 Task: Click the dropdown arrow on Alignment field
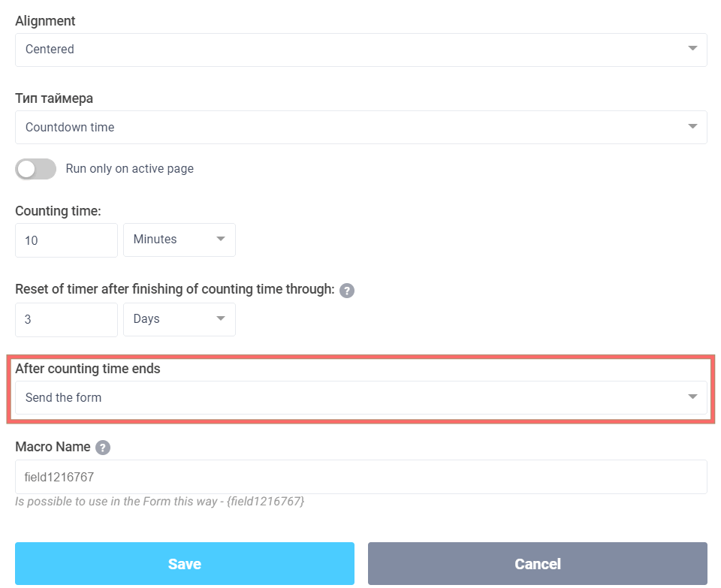click(692, 48)
